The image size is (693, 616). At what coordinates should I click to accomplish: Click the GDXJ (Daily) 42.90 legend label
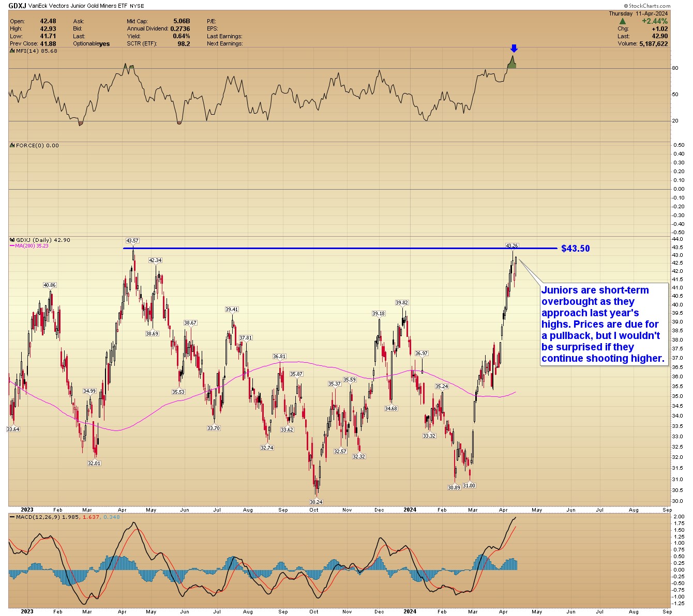click(x=40, y=240)
